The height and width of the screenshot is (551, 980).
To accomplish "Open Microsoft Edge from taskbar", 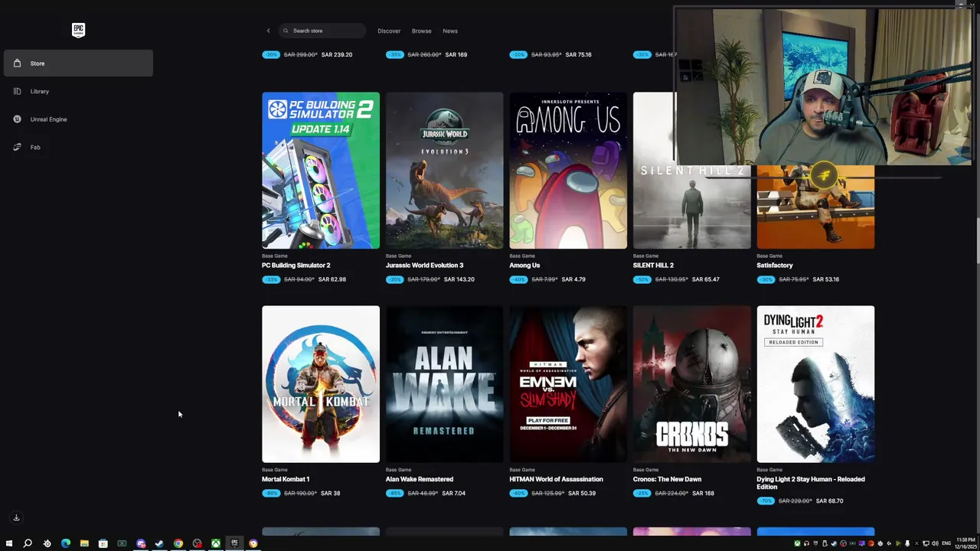I will [x=66, y=543].
